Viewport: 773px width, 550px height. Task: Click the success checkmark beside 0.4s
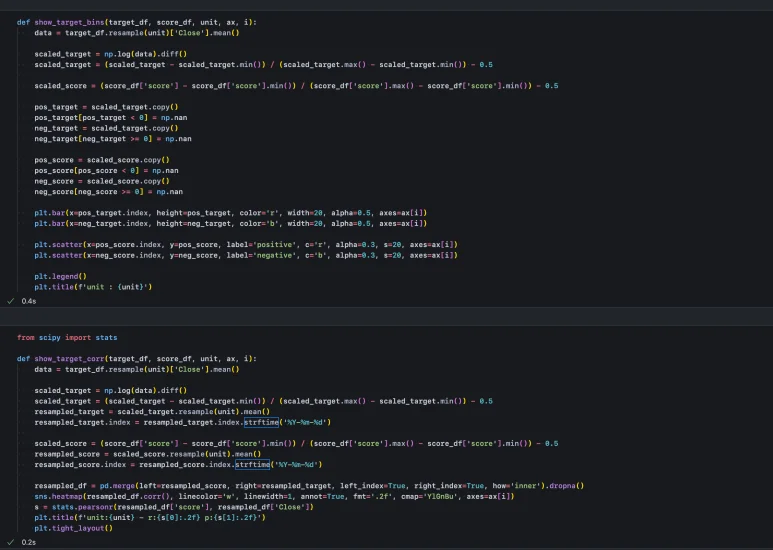click(x=10, y=300)
